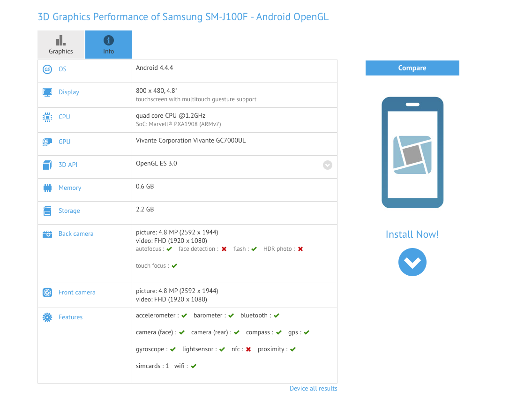
Task: Select the Info tab
Action: point(109,45)
